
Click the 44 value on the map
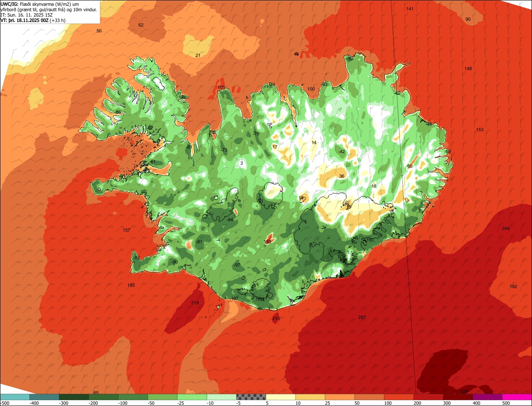click(x=296, y=54)
